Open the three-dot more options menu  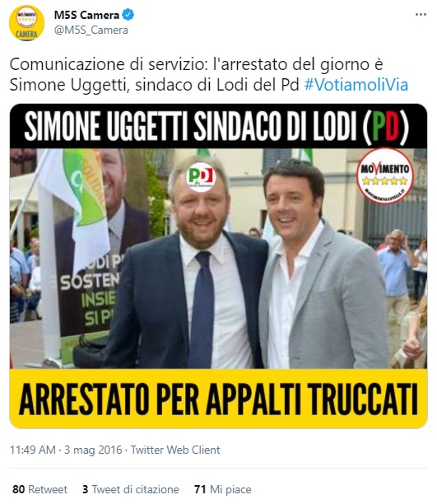421,15
